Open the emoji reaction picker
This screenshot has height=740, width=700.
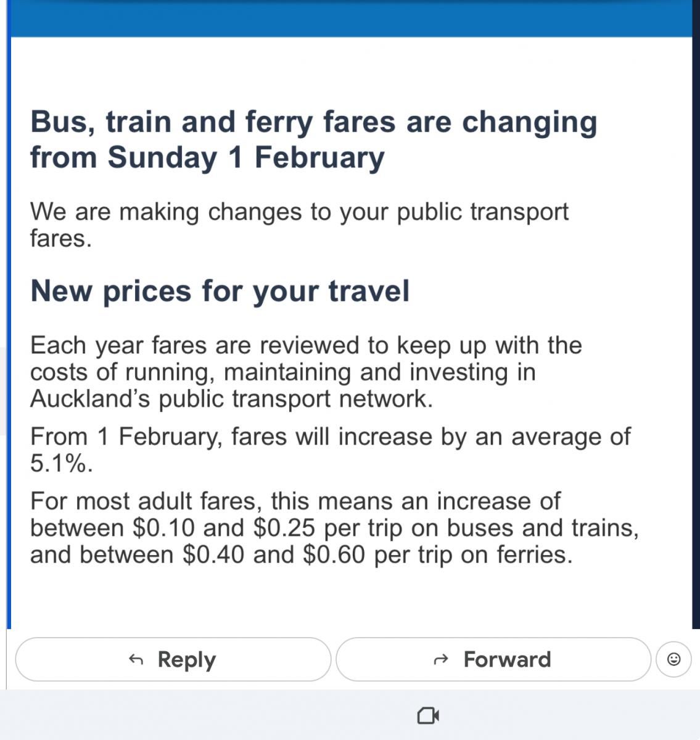point(674,659)
